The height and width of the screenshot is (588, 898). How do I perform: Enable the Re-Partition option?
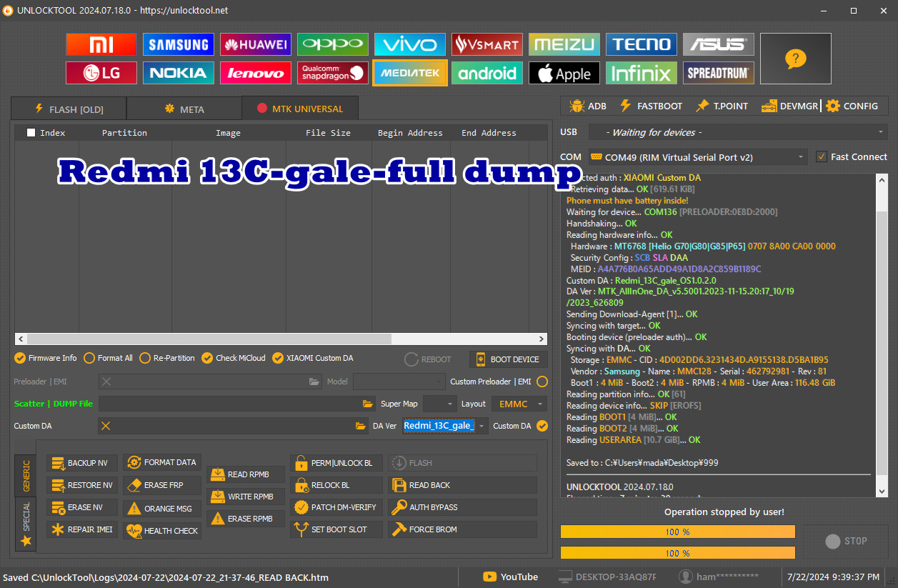tap(167, 358)
